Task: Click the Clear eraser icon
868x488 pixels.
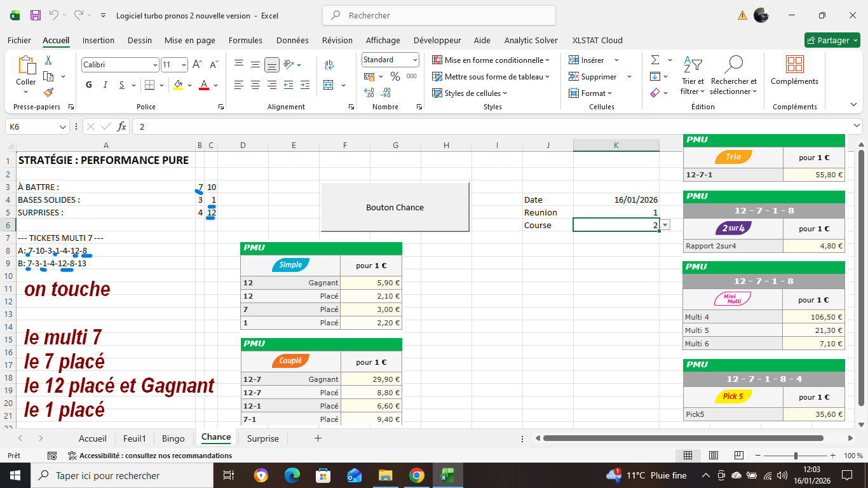Action: [655, 93]
